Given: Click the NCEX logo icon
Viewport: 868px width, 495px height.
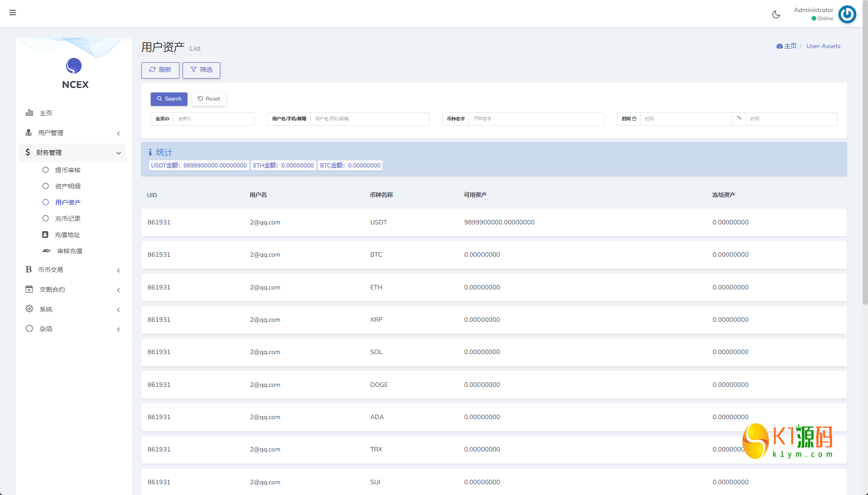Looking at the screenshot, I should click(x=74, y=66).
